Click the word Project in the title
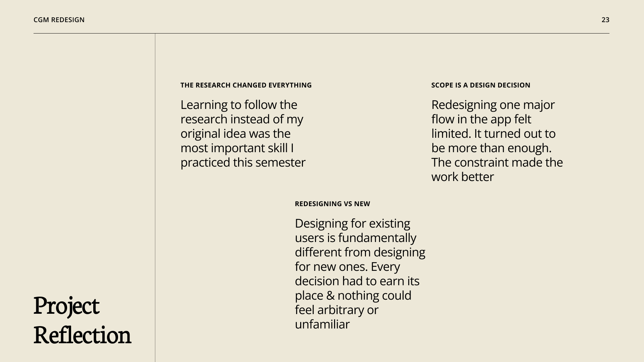This screenshot has width=644, height=362. click(66, 306)
